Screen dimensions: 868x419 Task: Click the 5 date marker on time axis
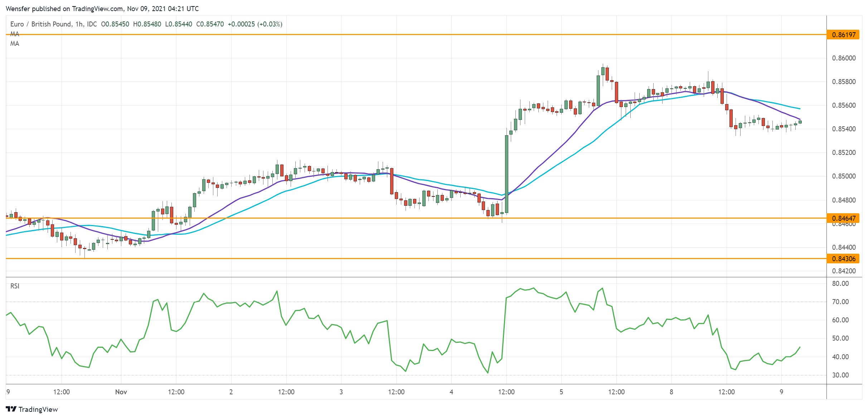click(561, 392)
